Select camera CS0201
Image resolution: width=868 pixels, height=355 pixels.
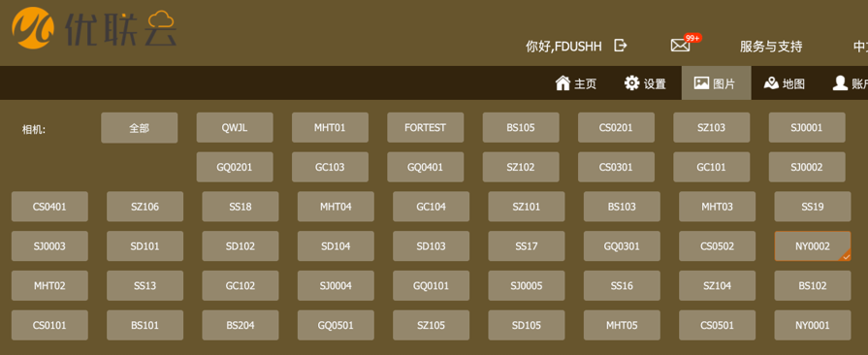tap(616, 128)
